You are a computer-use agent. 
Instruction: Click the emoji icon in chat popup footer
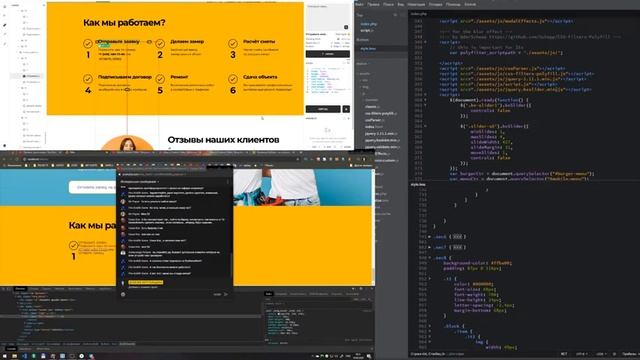(x=123, y=294)
